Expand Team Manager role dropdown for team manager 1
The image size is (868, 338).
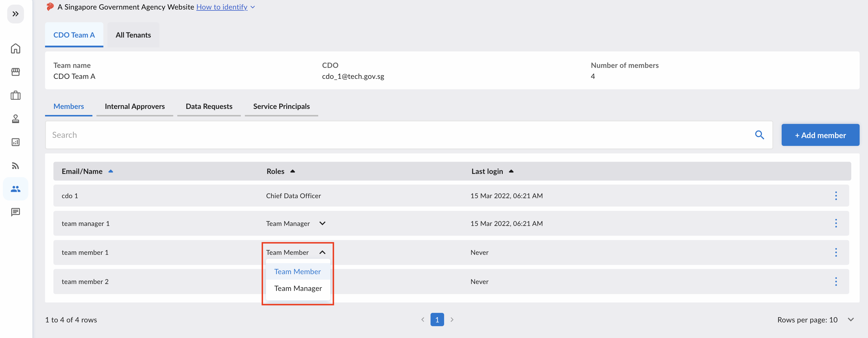pos(323,223)
